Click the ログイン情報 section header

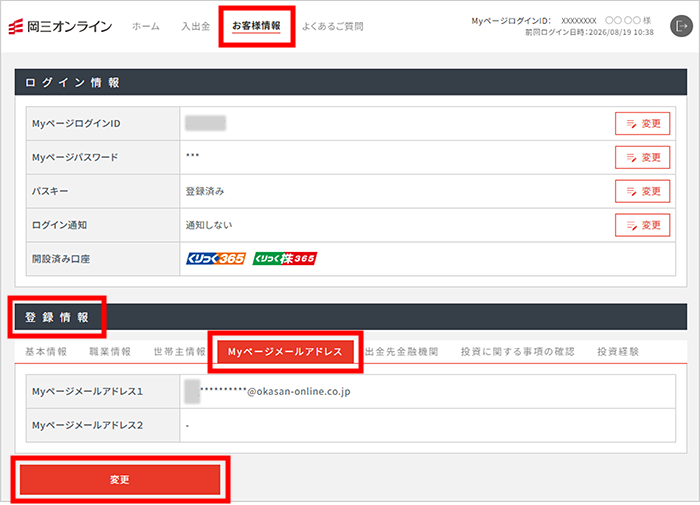(351, 82)
